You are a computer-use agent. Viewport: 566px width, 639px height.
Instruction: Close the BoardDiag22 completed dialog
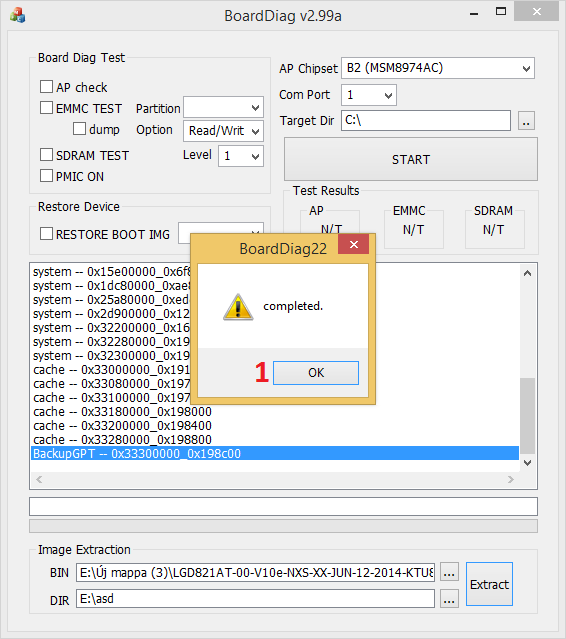click(353, 245)
